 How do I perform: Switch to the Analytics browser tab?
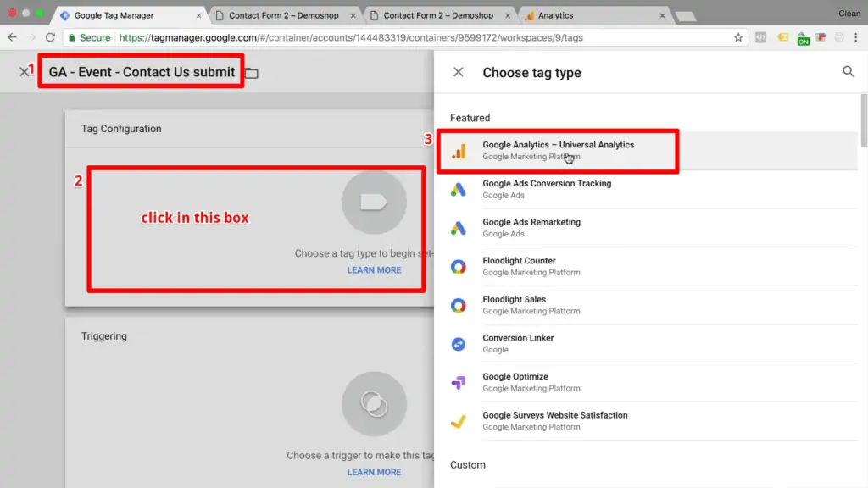coord(594,15)
